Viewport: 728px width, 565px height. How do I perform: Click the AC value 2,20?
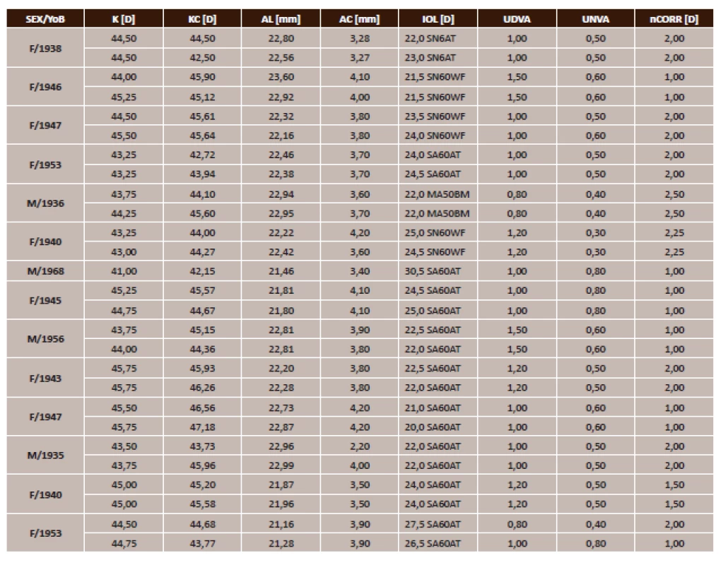(359, 446)
